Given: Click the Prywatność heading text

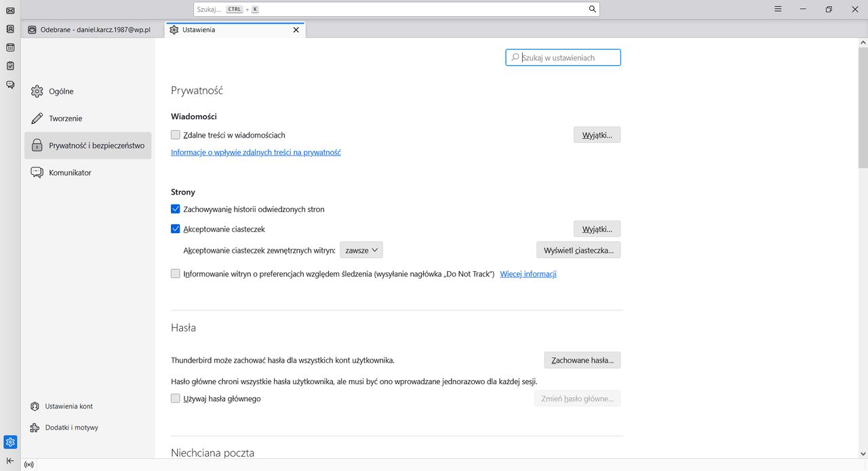Looking at the screenshot, I should coord(197,90).
